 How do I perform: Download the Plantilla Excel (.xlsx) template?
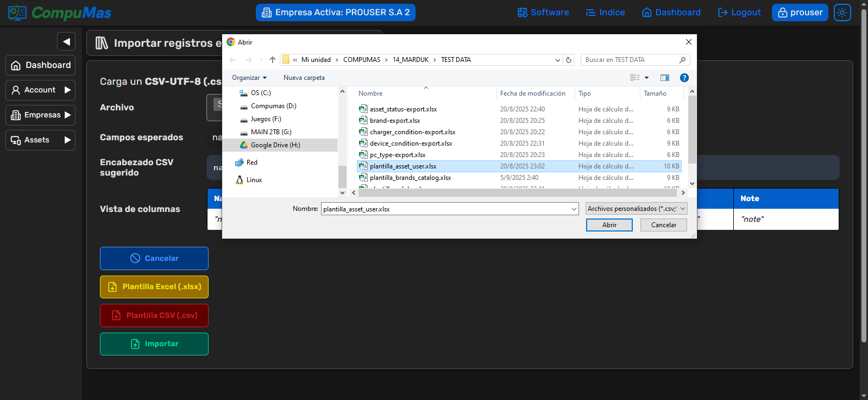click(x=154, y=287)
